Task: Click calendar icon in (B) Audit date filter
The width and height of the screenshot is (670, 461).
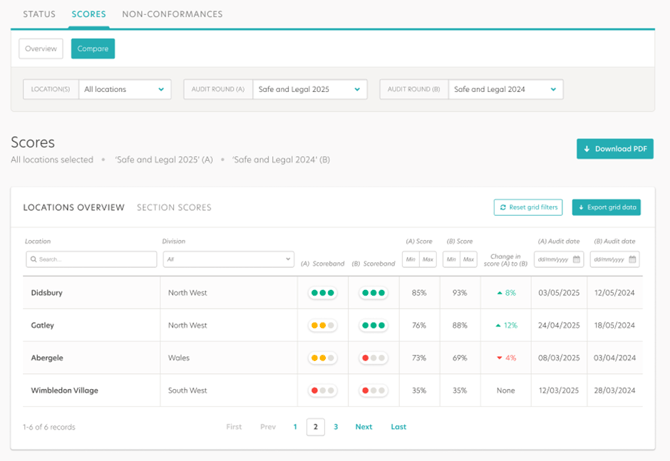Action: pos(633,260)
